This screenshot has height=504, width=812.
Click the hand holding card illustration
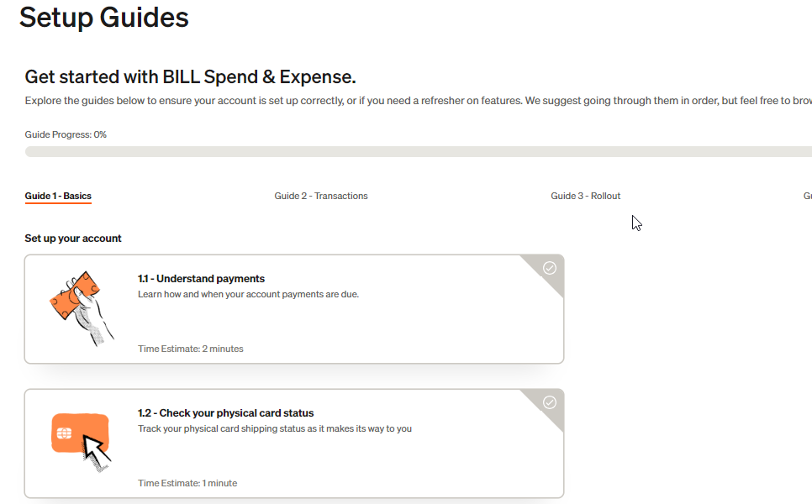82,307
